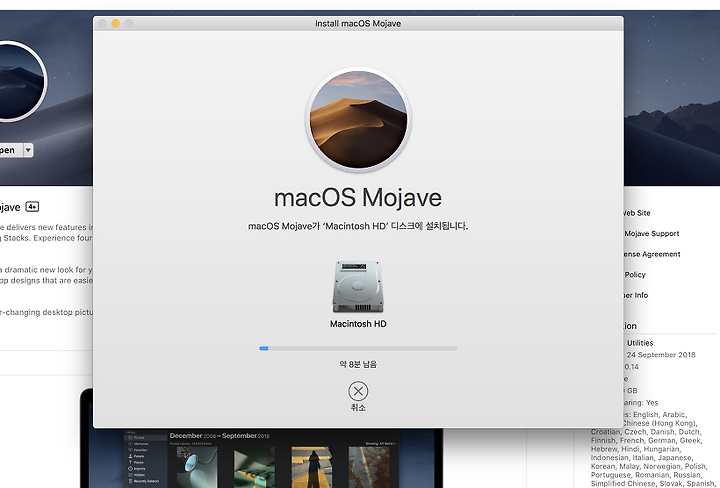Open the Mojave Support link in App Store
The height and width of the screenshot is (488, 720).
(651, 233)
